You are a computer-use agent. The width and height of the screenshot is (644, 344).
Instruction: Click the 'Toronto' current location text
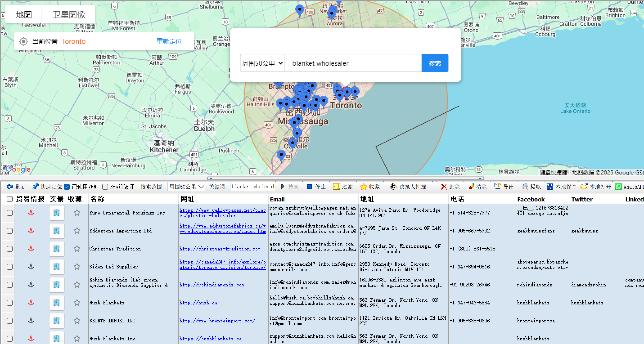[74, 41]
